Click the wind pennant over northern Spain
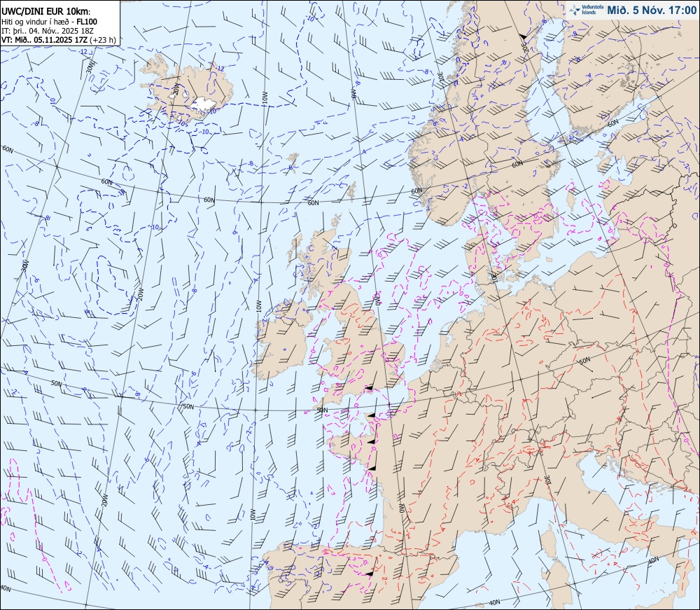The height and width of the screenshot is (610, 700). tap(369, 573)
